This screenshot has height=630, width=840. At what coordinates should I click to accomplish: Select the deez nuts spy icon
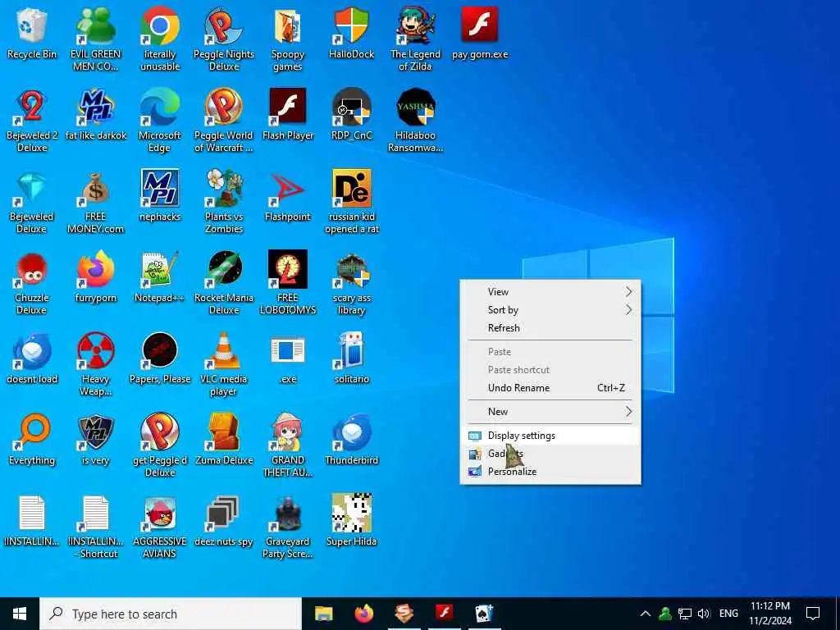coord(223,523)
